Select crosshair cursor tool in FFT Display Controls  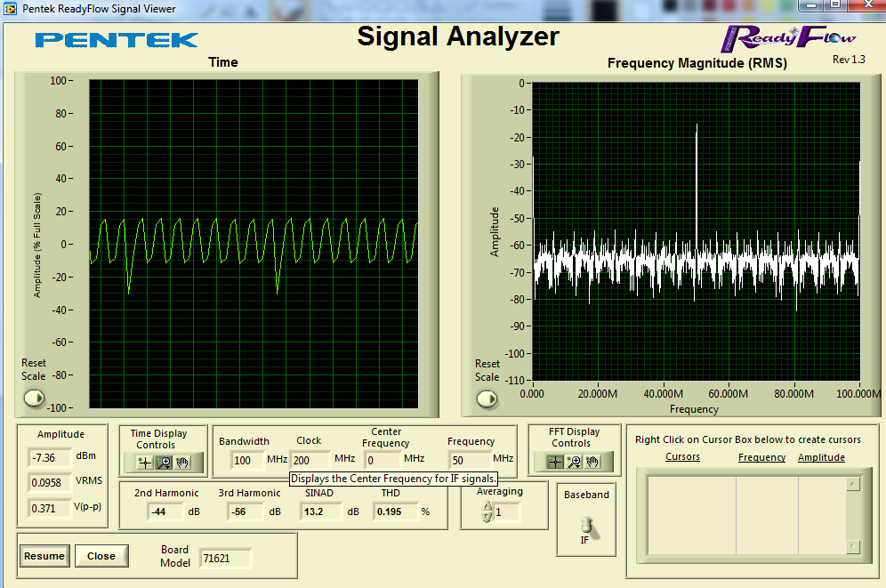click(555, 462)
